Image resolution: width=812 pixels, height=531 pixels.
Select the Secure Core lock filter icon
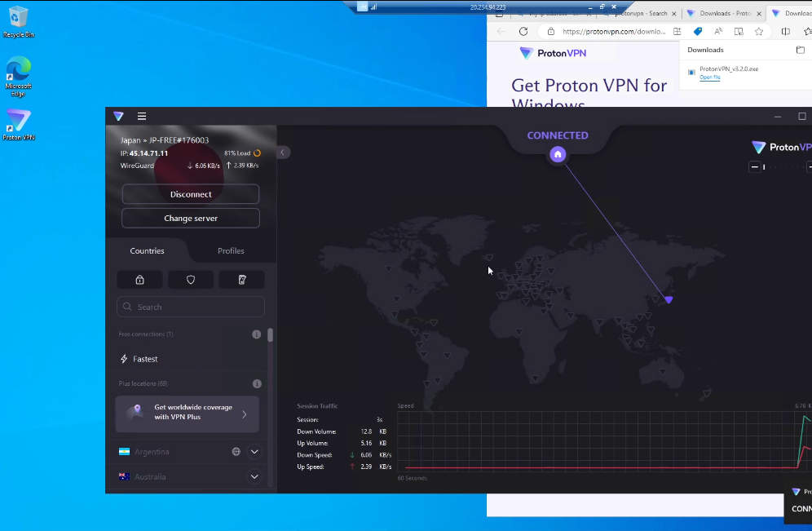139,279
